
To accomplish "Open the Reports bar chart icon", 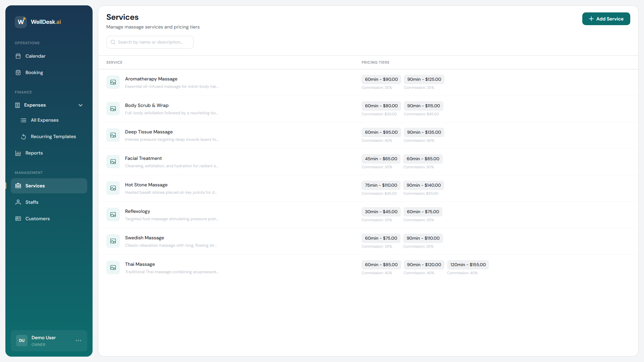I will pos(18,153).
